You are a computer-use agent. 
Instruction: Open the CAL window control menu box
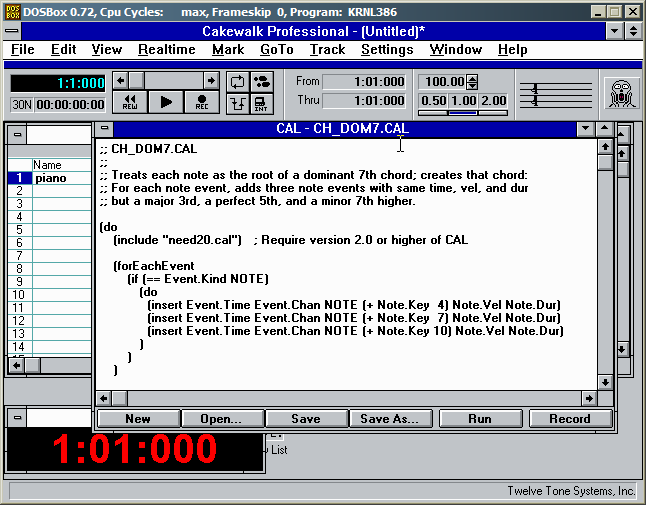[105, 129]
